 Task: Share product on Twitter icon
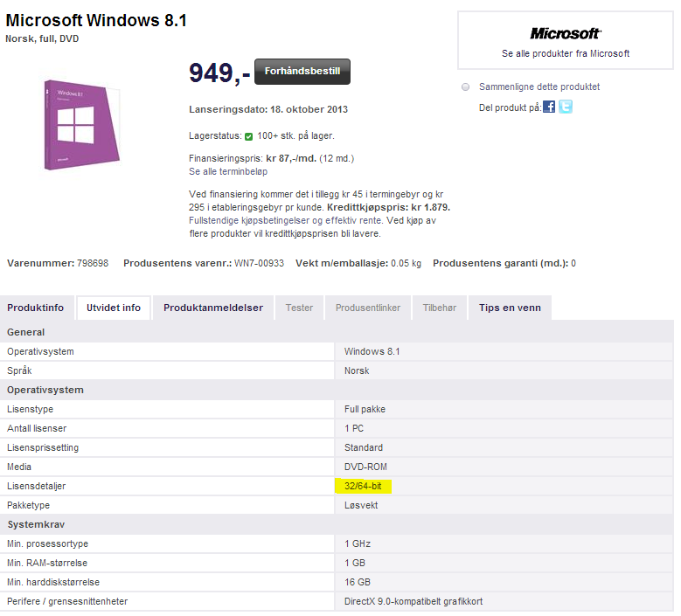(566, 107)
